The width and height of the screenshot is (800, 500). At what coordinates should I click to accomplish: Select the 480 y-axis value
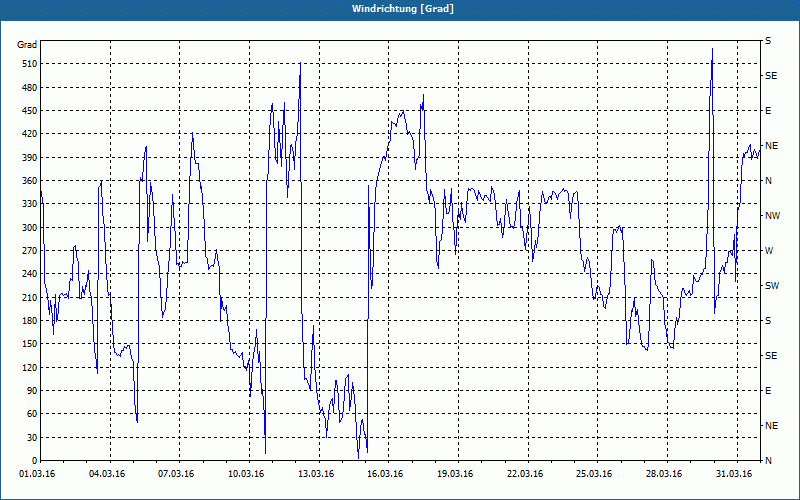[30, 88]
